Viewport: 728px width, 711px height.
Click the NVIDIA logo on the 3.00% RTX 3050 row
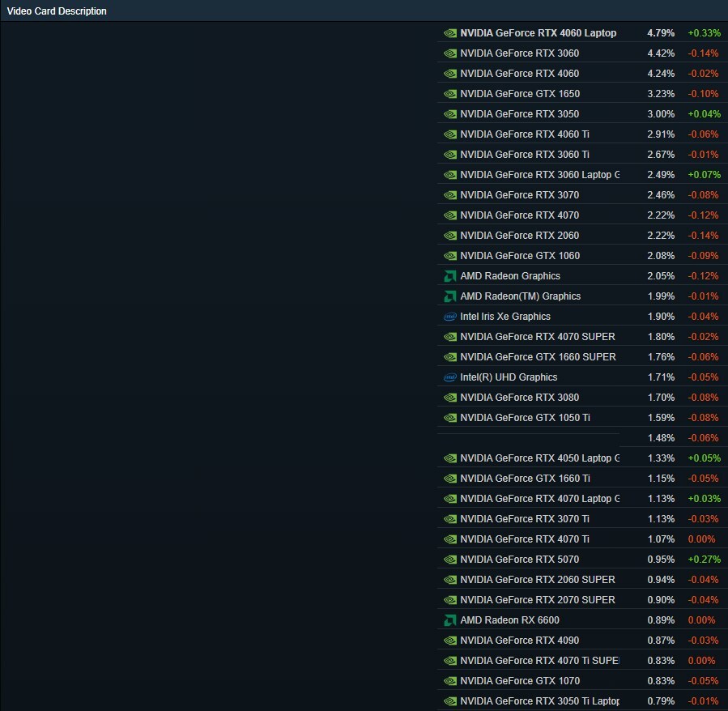click(450, 114)
